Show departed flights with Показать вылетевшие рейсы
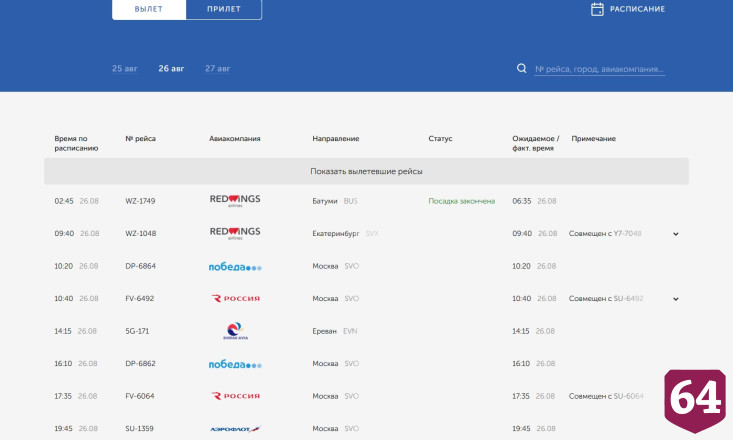The height and width of the screenshot is (440, 733). click(x=366, y=171)
